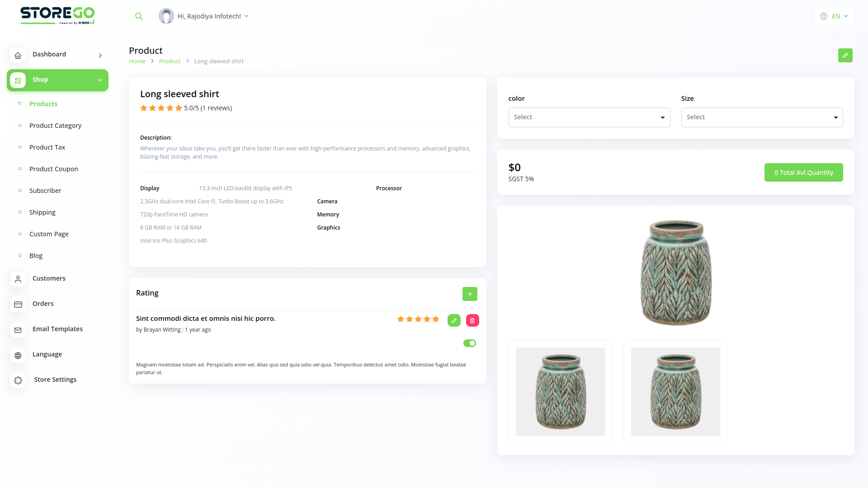This screenshot has height=488, width=868.
Task: Add a new rating with plus icon
Action: (470, 294)
